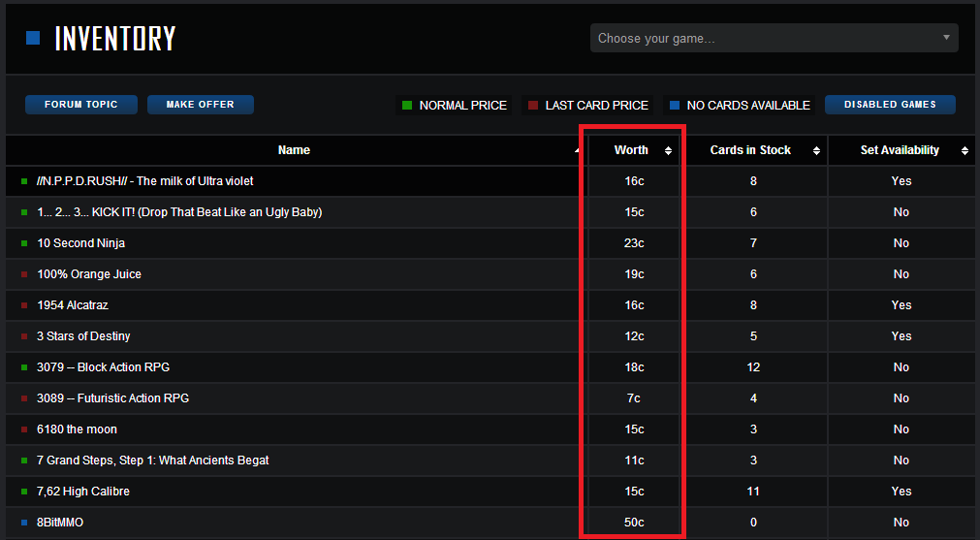Screen dimensions: 980x540
Task: Click stock count 11 for 7,62 High Calibre
Action: 753,492
